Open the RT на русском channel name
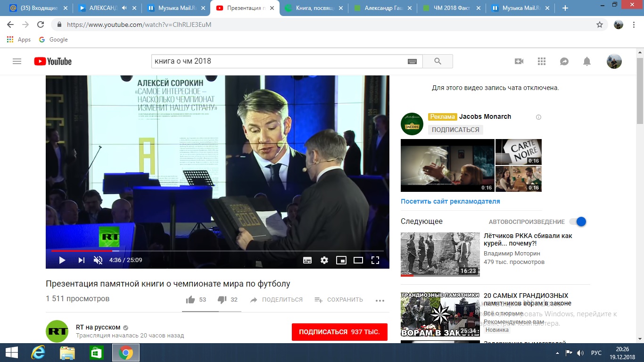 click(98, 328)
